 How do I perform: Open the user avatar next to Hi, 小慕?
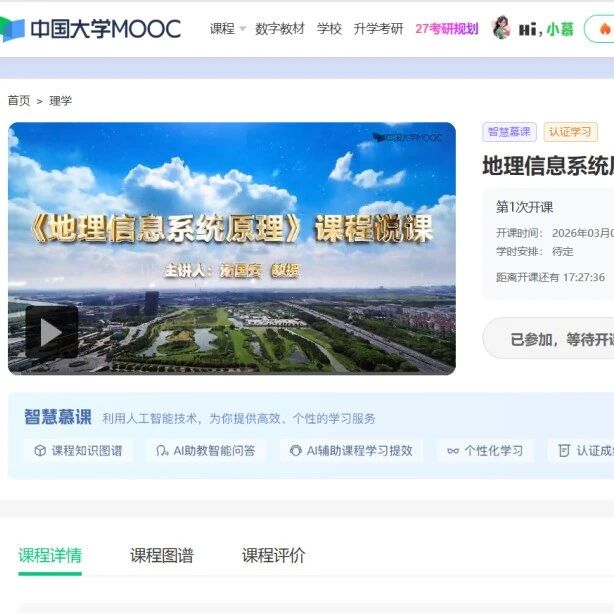[x=501, y=28]
